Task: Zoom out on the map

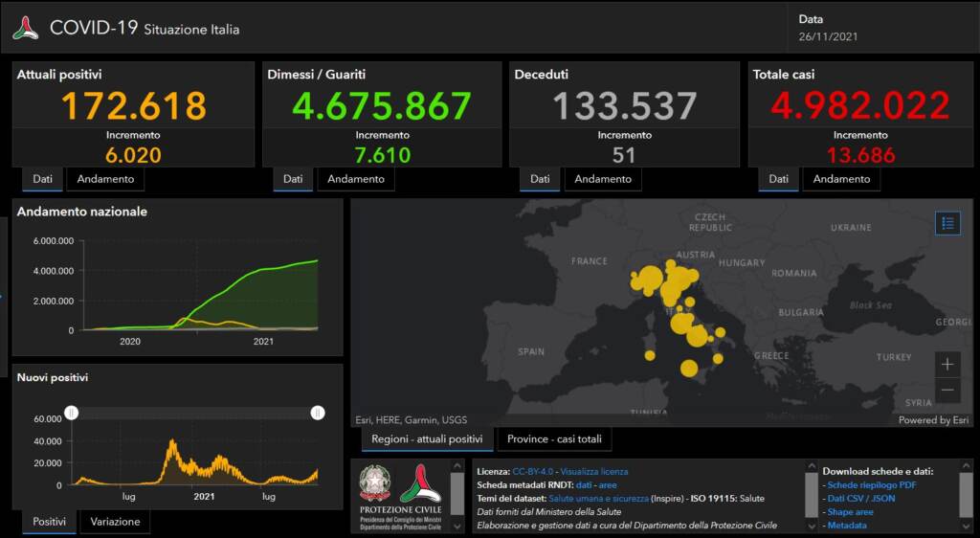Action: 947,391
